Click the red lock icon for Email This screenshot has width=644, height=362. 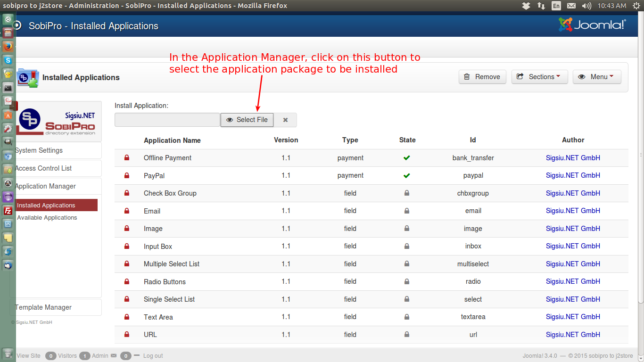[127, 211]
